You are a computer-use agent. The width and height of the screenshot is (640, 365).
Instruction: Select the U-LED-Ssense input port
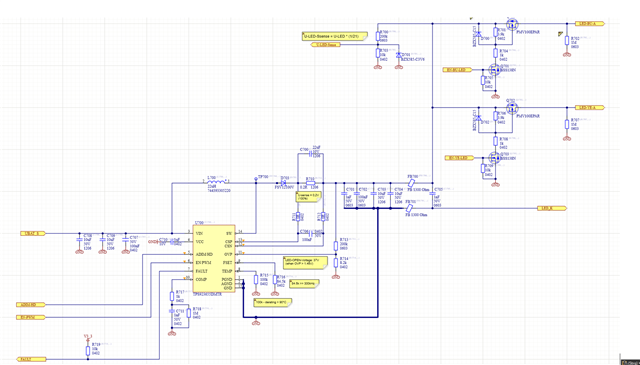point(326,45)
